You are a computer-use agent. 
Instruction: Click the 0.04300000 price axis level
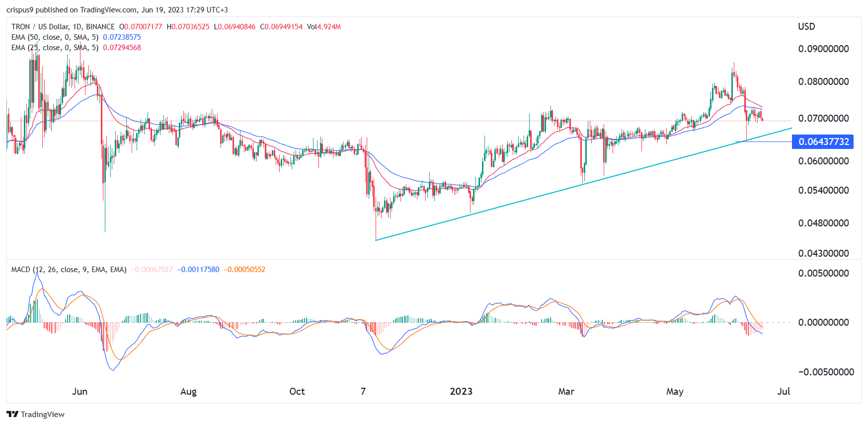coord(823,253)
